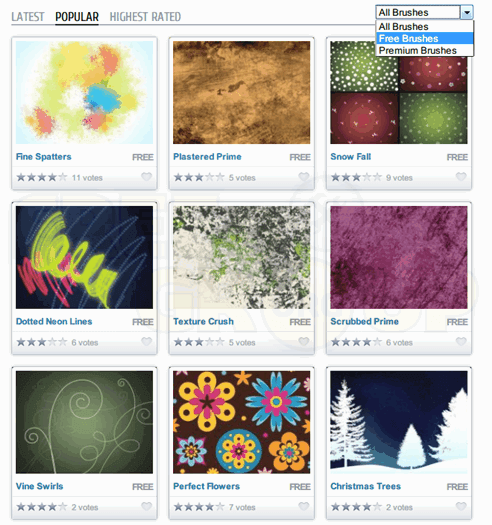Click heart icon under Dotted Neon Lines
The width and height of the screenshot is (492, 525).
(x=146, y=341)
